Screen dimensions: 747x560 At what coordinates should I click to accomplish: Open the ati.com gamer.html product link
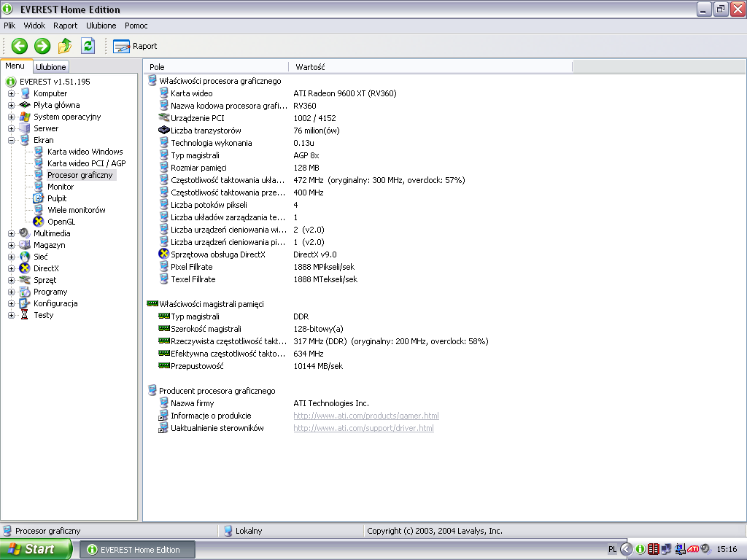pyautogui.click(x=366, y=415)
